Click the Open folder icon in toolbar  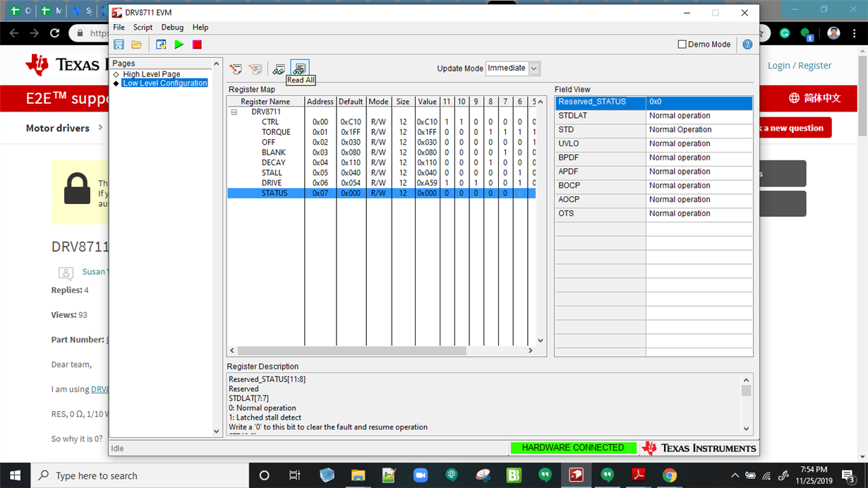coord(137,44)
